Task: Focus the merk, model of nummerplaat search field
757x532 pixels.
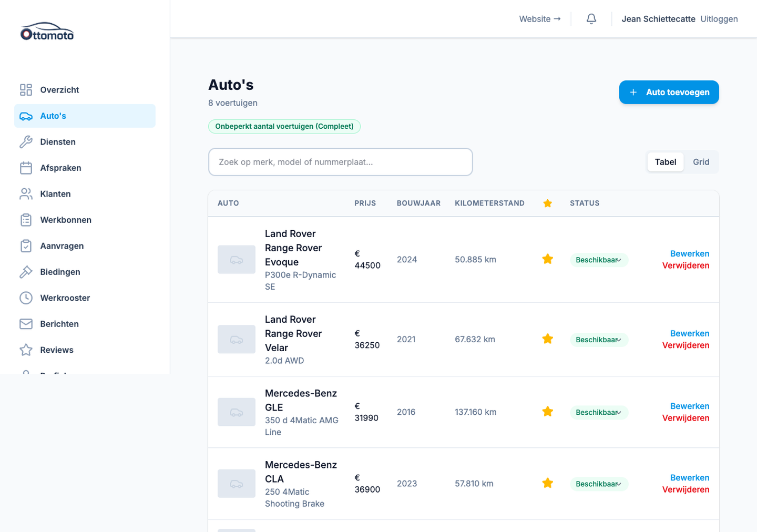Action: pyautogui.click(x=341, y=162)
